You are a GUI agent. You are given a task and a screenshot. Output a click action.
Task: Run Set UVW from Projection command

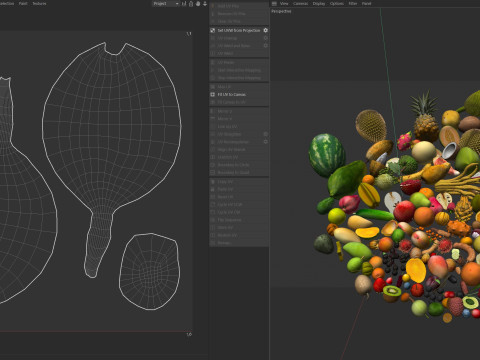(x=239, y=30)
